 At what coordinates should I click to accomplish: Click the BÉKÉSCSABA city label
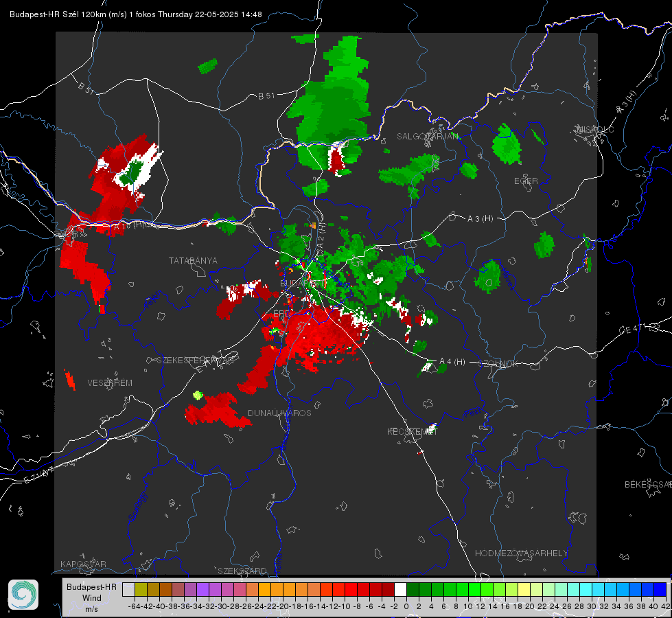(648, 484)
